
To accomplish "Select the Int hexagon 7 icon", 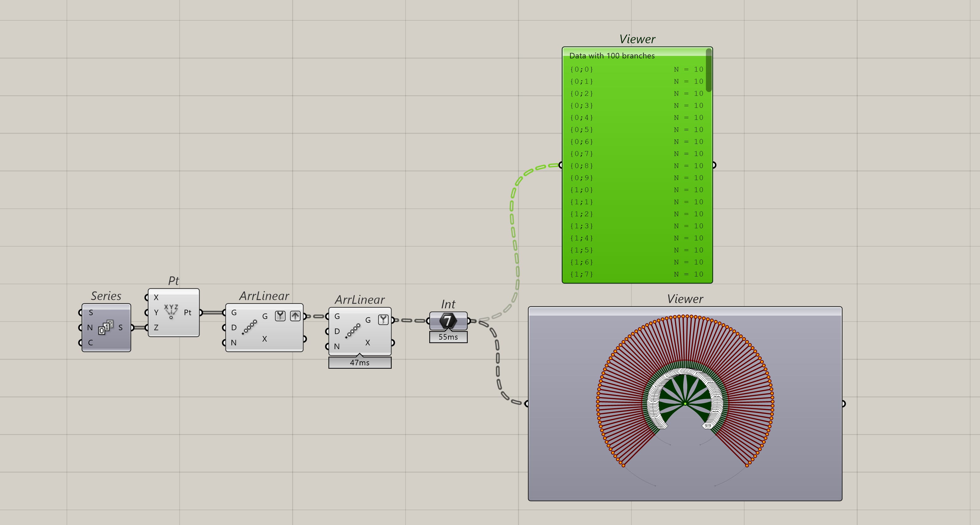I will (448, 321).
